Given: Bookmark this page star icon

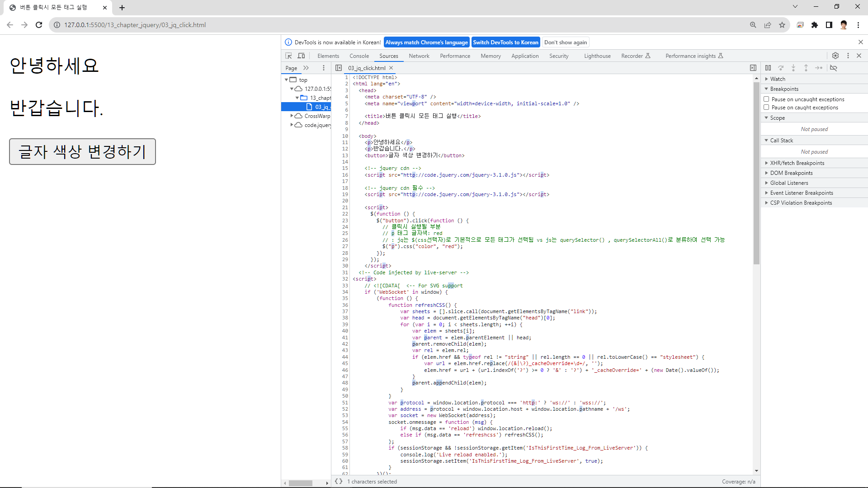Looking at the screenshot, I should pos(782,25).
